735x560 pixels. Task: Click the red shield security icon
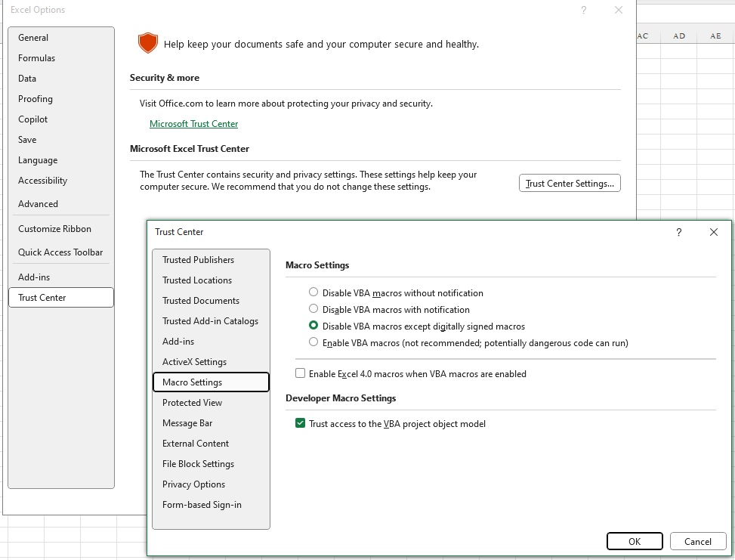tap(147, 43)
